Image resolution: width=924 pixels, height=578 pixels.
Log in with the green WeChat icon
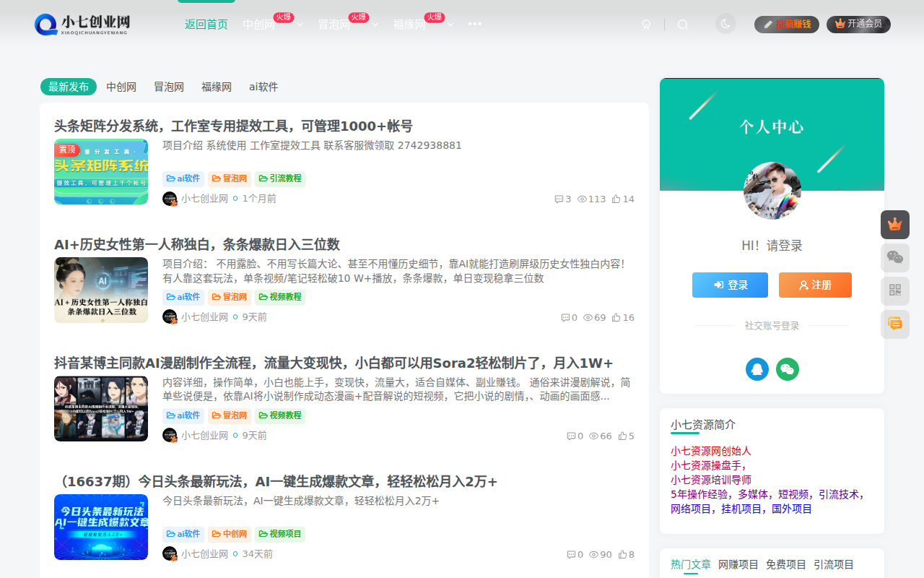788,368
